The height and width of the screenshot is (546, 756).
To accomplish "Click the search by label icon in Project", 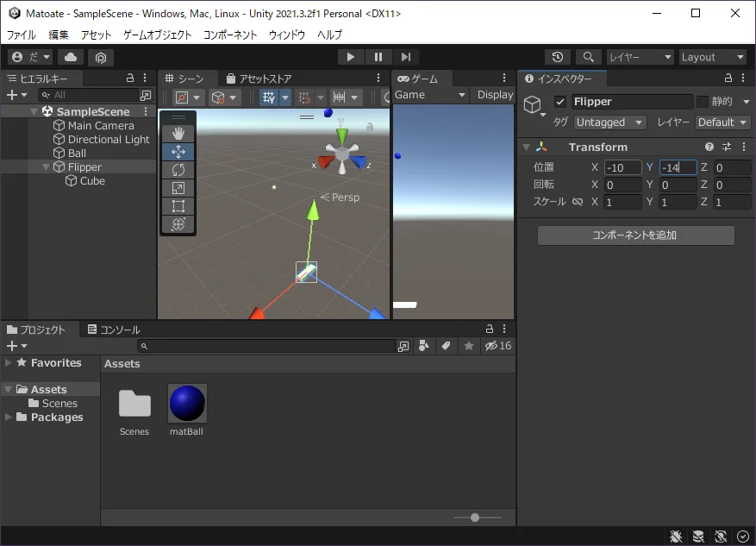I will coord(446,346).
